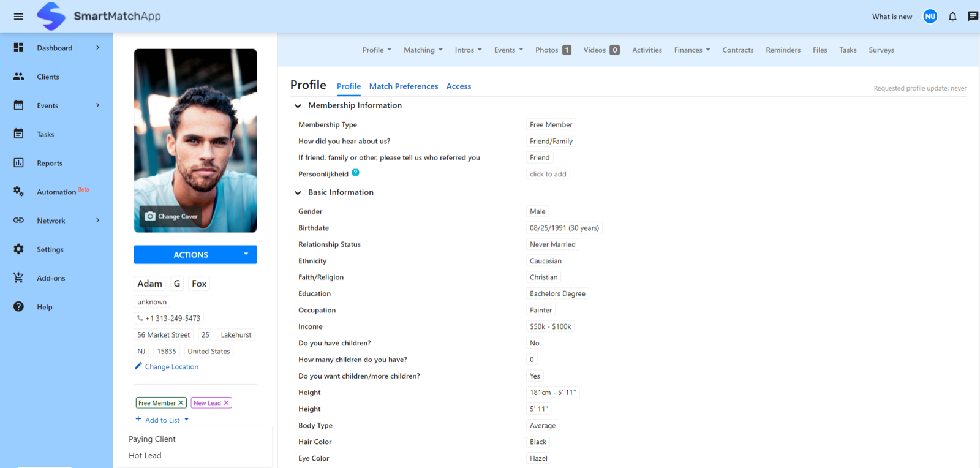Open the Finances dropdown menu
The image size is (980, 468).
[x=692, y=50]
